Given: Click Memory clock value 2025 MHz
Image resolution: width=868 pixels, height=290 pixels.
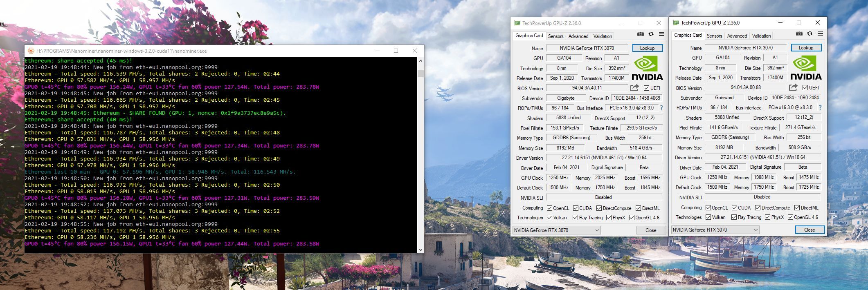Looking at the screenshot, I should (x=605, y=178).
